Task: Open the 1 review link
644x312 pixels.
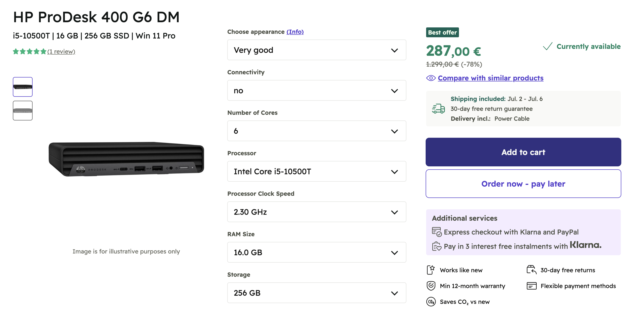Action: click(x=61, y=52)
